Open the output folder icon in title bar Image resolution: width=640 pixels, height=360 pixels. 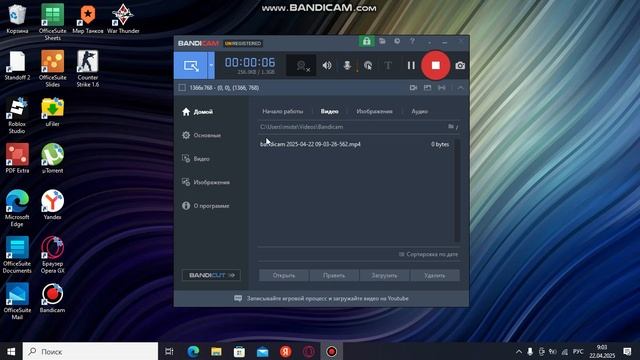(x=382, y=41)
